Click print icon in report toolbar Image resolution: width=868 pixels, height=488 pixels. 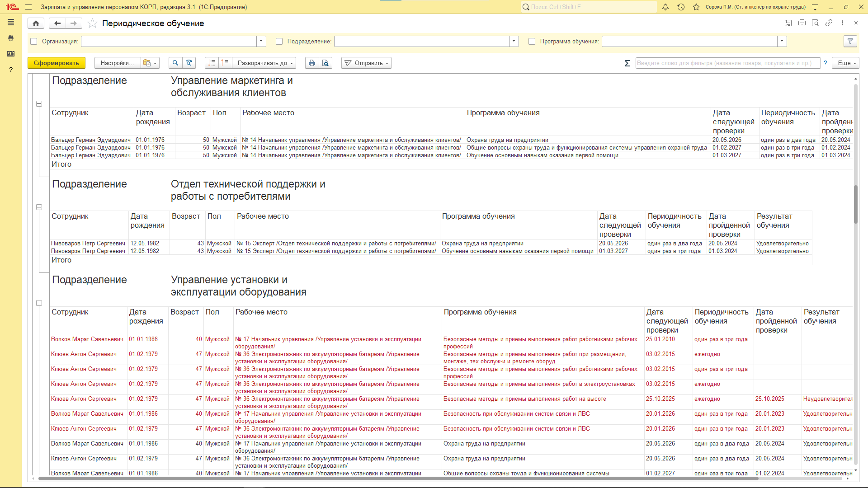click(312, 63)
